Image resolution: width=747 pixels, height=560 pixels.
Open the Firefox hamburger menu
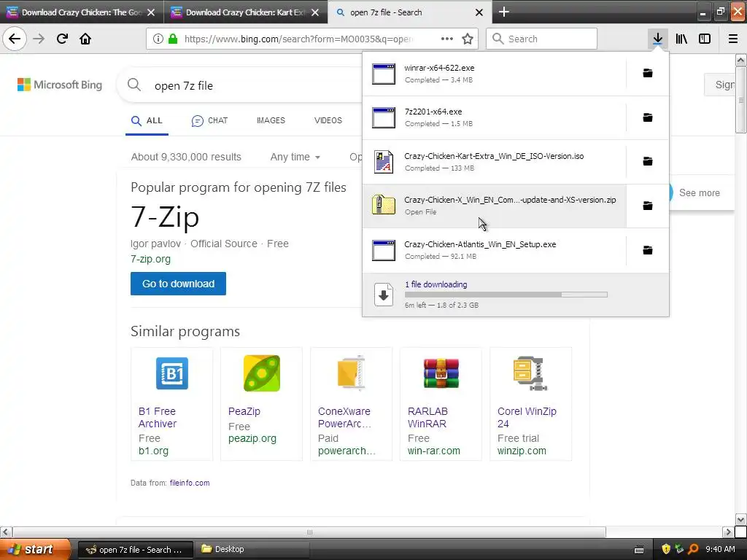point(733,39)
